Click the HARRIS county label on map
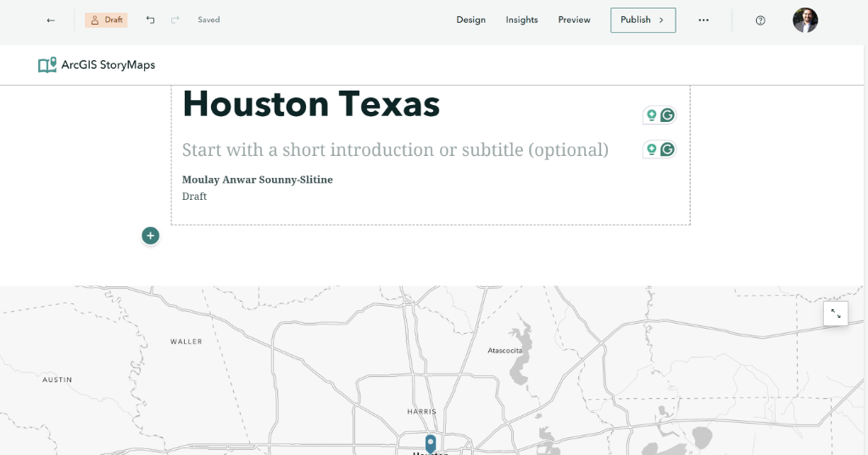This screenshot has width=868, height=455. click(x=422, y=412)
